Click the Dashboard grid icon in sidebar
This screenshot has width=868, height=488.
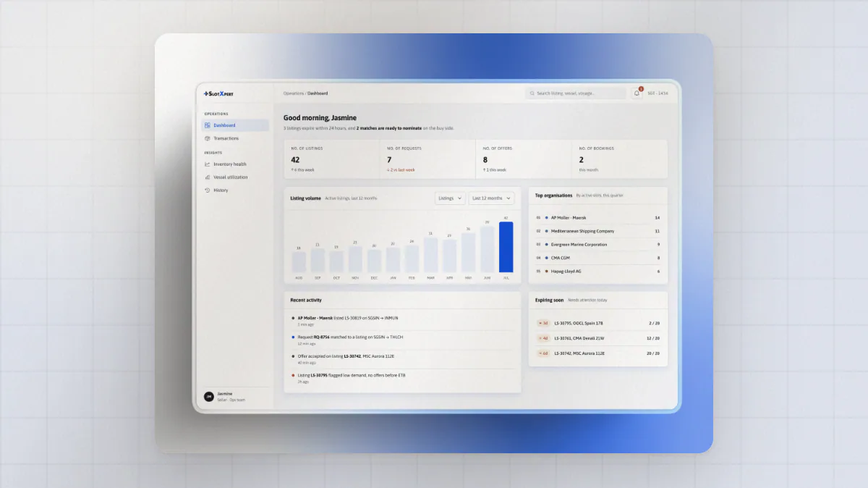coord(208,125)
